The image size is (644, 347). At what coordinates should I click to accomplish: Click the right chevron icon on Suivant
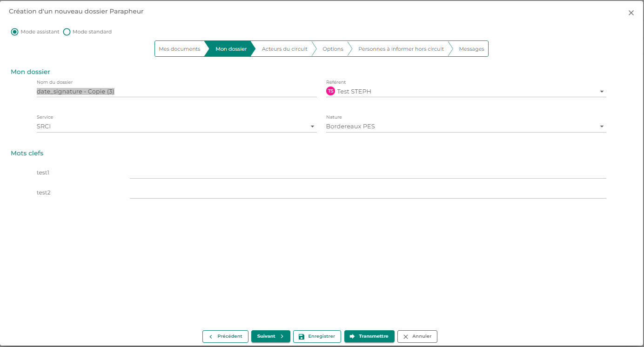[282, 336]
